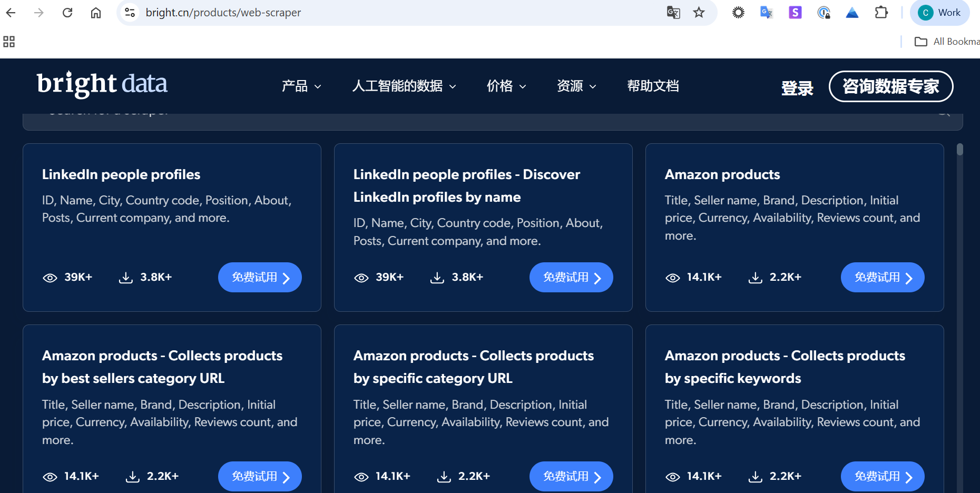The height and width of the screenshot is (493, 980).
Task: Expand the 资源 dropdown menu
Action: click(x=576, y=86)
